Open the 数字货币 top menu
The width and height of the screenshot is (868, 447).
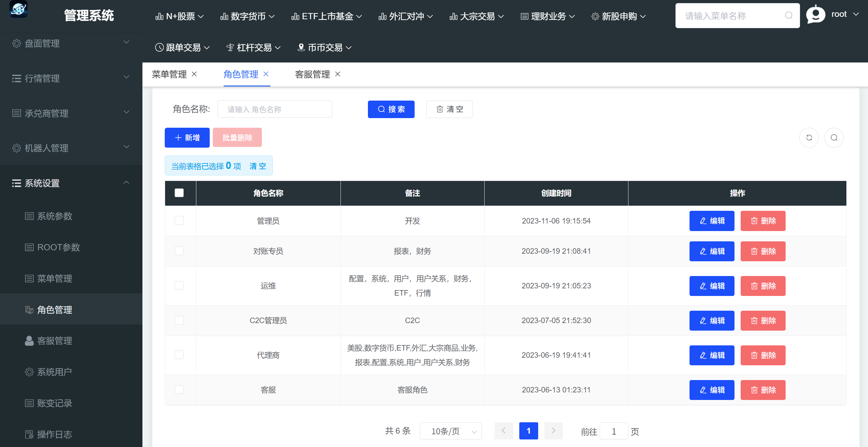pyautogui.click(x=247, y=16)
